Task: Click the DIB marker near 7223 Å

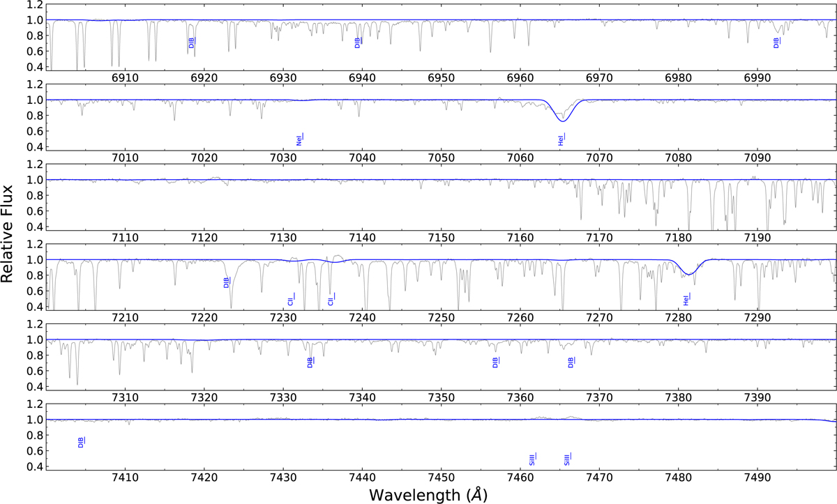Action: (226, 283)
